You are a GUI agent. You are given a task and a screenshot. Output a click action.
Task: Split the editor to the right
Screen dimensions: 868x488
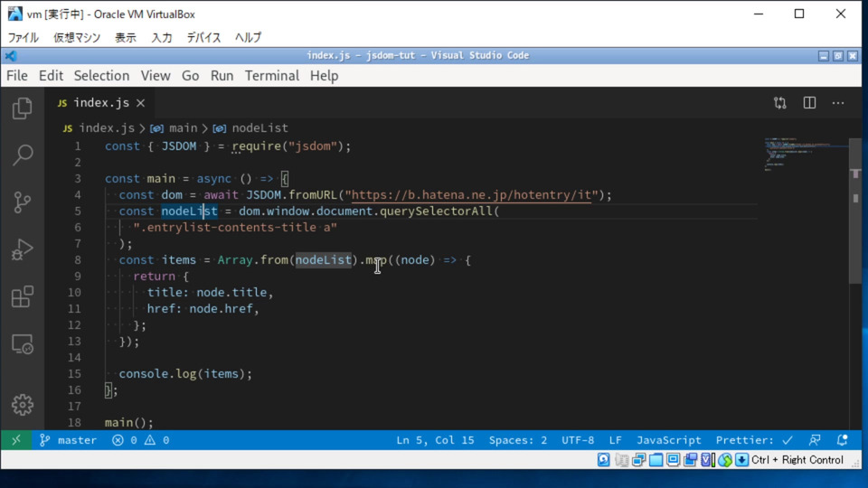(809, 103)
